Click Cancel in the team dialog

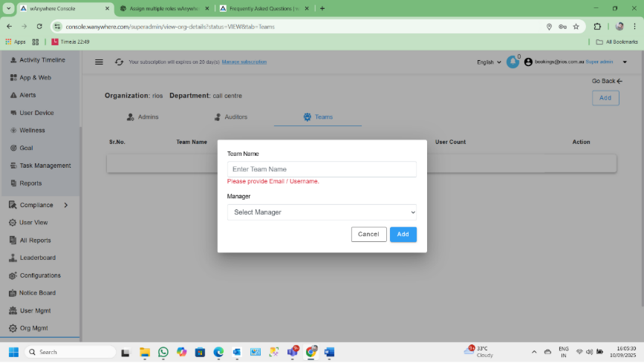tap(368, 235)
